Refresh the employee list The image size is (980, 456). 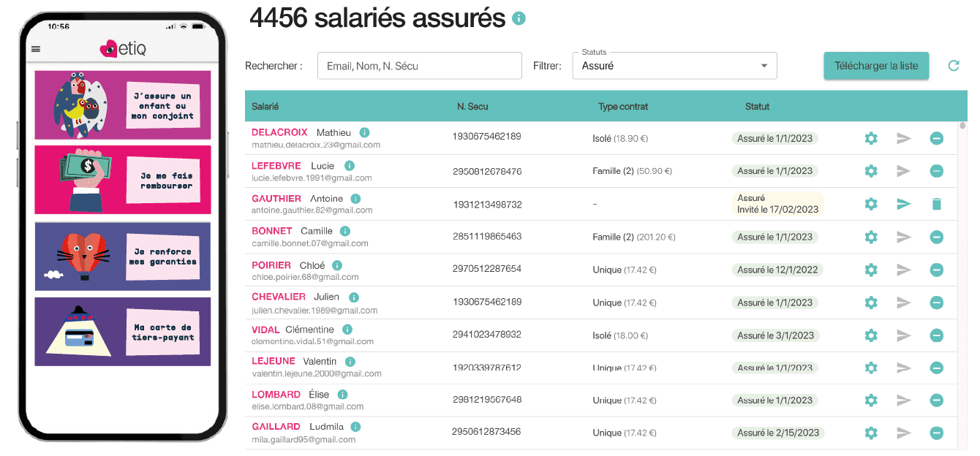point(953,66)
